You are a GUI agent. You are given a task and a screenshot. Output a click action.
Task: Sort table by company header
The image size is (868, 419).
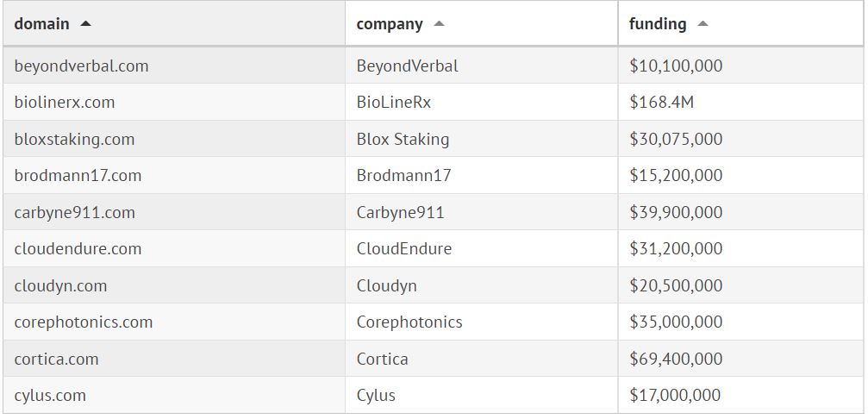point(390,24)
